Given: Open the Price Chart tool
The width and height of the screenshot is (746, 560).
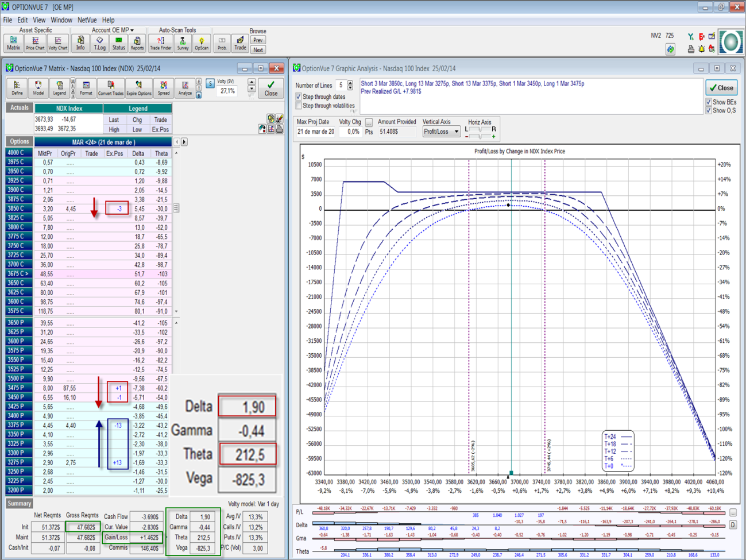Looking at the screenshot, I should click(35, 43).
